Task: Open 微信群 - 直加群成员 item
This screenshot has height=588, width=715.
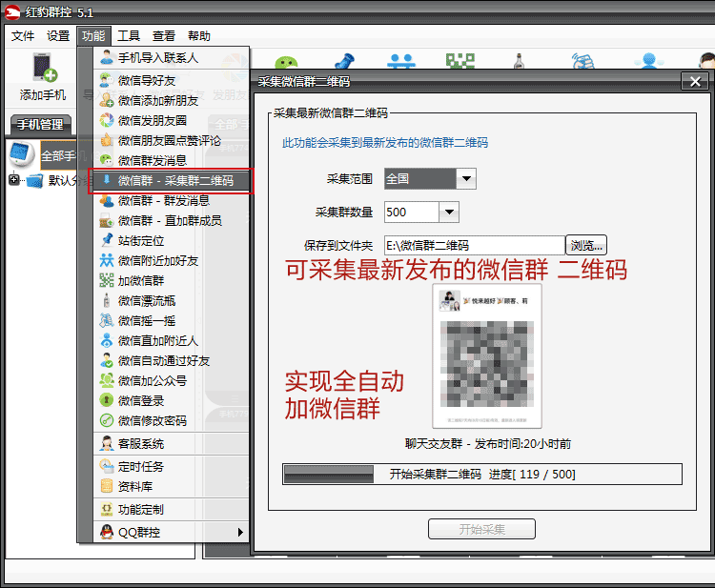Action: pos(172,220)
